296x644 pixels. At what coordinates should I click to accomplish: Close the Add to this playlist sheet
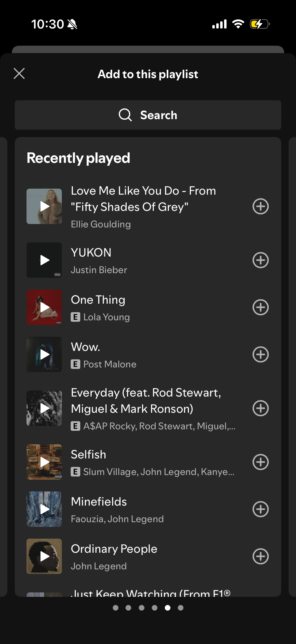pos(19,74)
